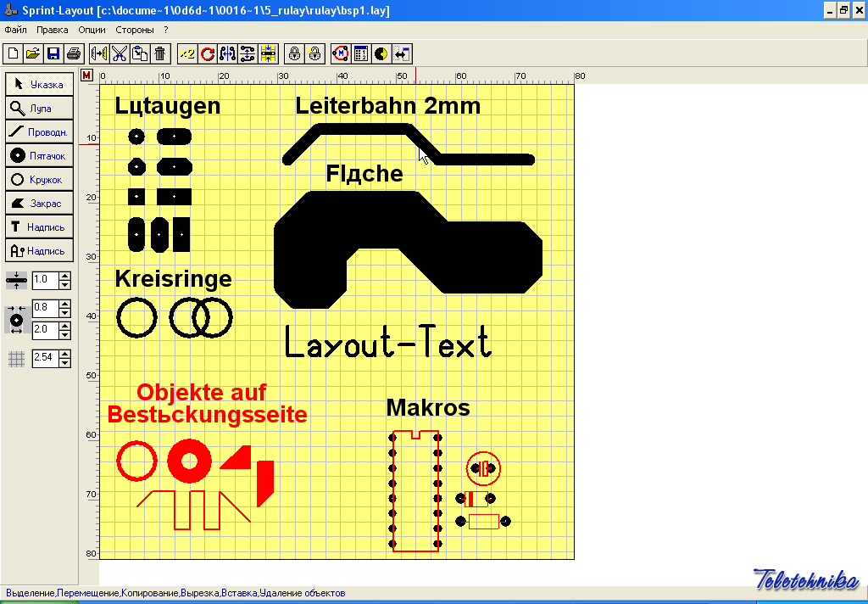
Task: Decrease grid size 2.54 with down arrow
Action: point(64,363)
